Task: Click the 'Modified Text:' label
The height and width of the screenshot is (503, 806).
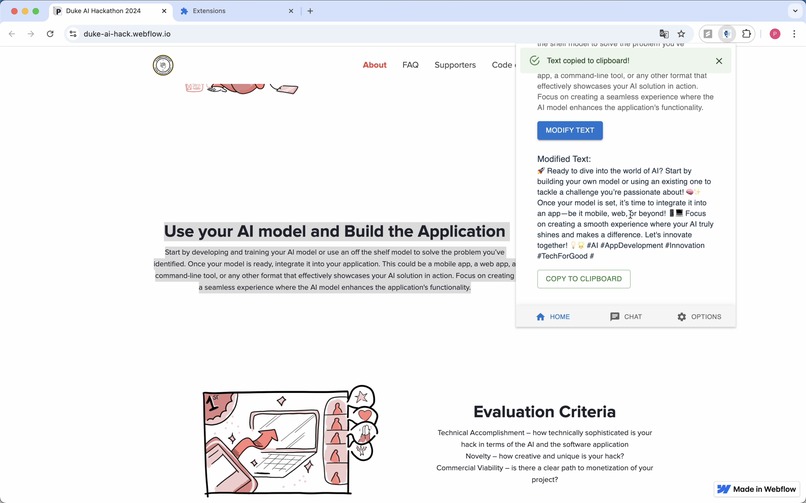Action: (x=564, y=159)
